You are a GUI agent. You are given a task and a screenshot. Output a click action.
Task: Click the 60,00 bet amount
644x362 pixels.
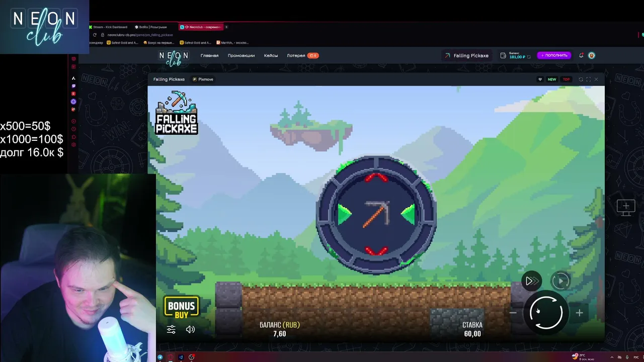pyautogui.click(x=472, y=334)
